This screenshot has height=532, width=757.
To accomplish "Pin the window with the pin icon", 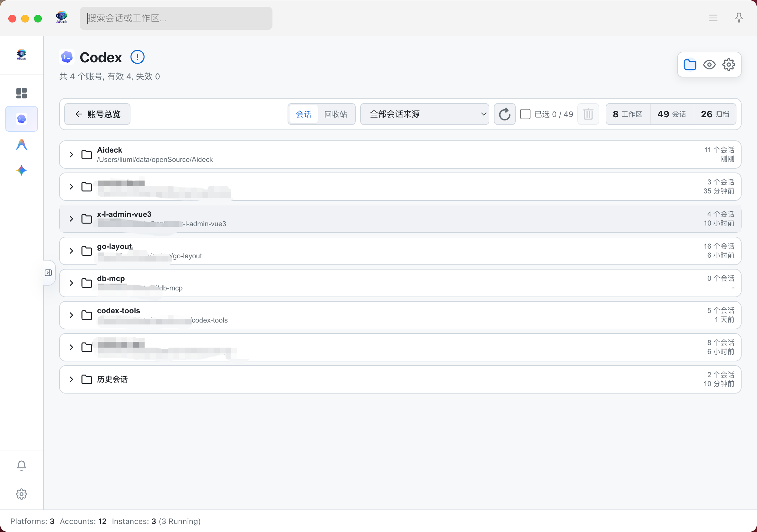I will (x=739, y=18).
